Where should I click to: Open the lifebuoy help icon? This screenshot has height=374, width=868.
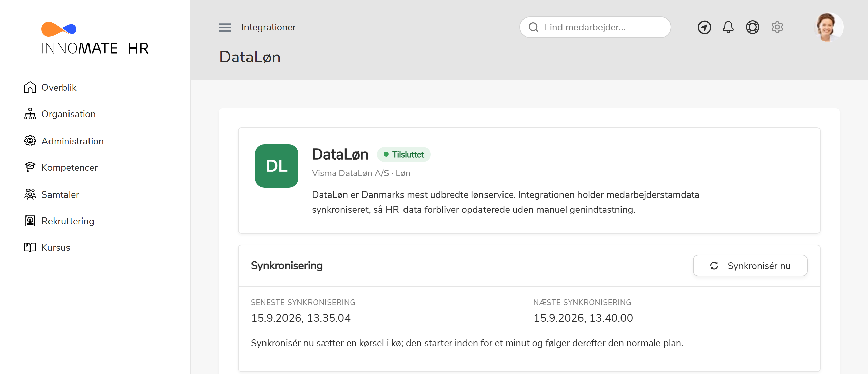pos(753,27)
